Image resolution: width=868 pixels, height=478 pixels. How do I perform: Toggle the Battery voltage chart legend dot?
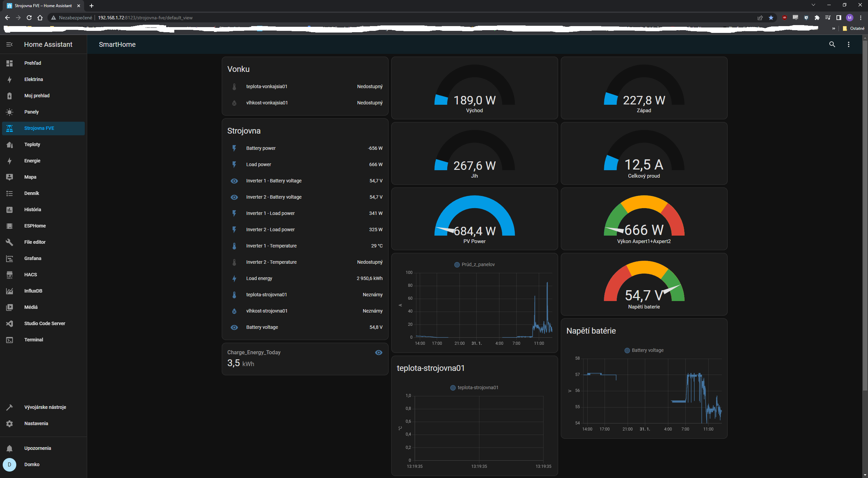[627, 351]
